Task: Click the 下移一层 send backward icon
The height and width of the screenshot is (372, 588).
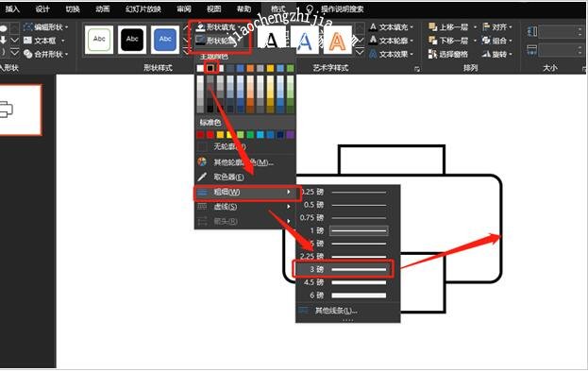Action: 433,41
